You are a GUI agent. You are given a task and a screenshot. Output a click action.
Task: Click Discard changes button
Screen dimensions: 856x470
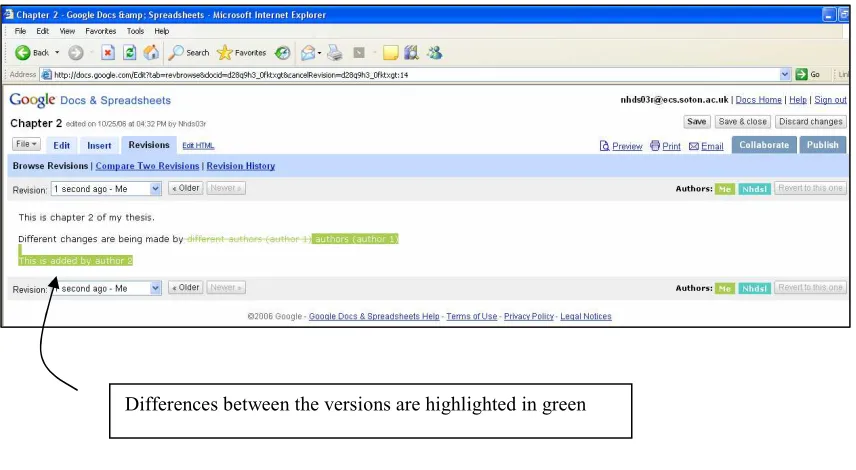coord(811,122)
